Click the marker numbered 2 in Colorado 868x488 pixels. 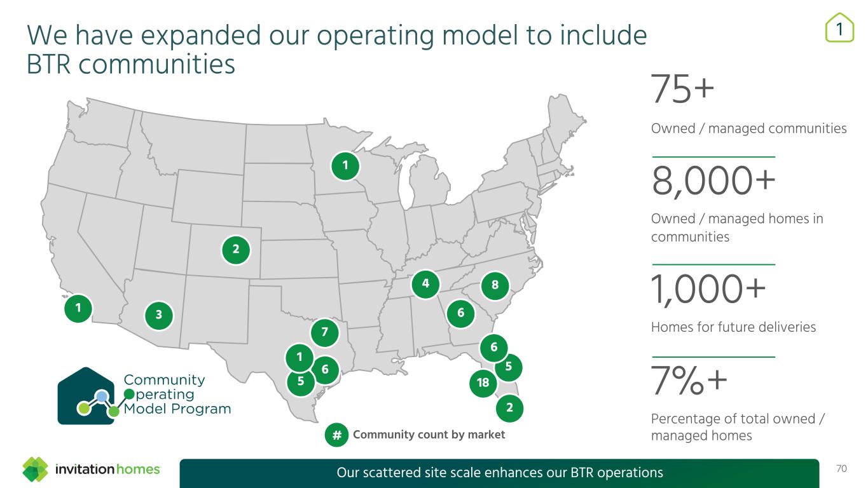click(236, 249)
